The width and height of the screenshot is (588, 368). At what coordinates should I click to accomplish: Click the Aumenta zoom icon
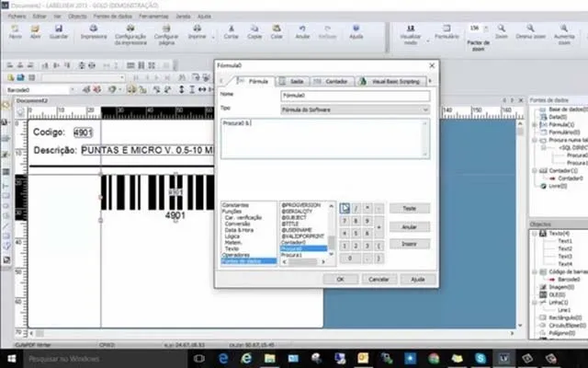coord(563,29)
